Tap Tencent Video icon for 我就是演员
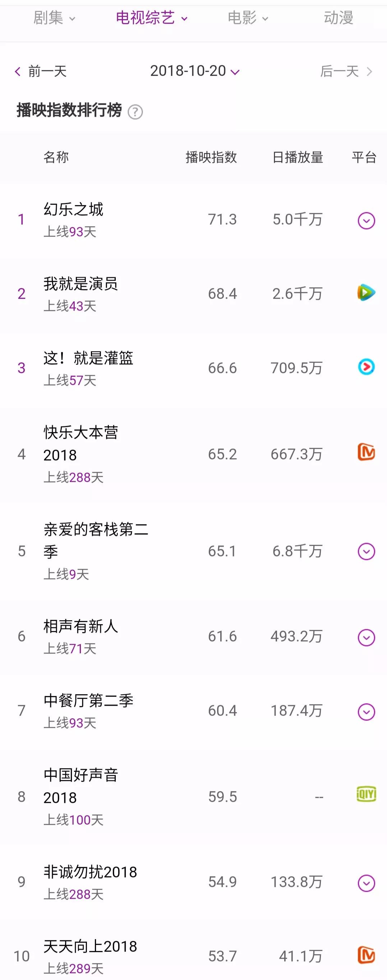Screen dimensions: 387x980 [366, 293]
